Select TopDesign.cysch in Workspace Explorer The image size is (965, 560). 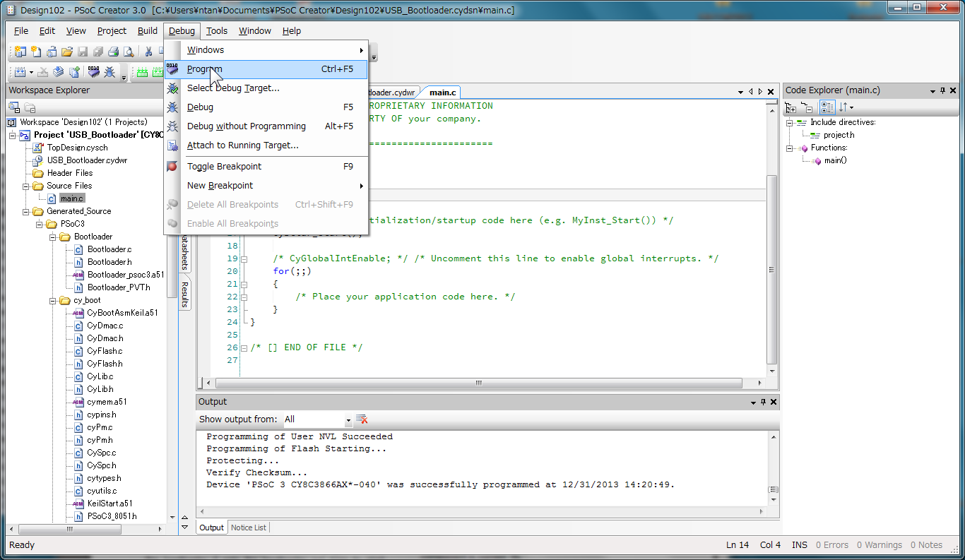coord(78,148)
